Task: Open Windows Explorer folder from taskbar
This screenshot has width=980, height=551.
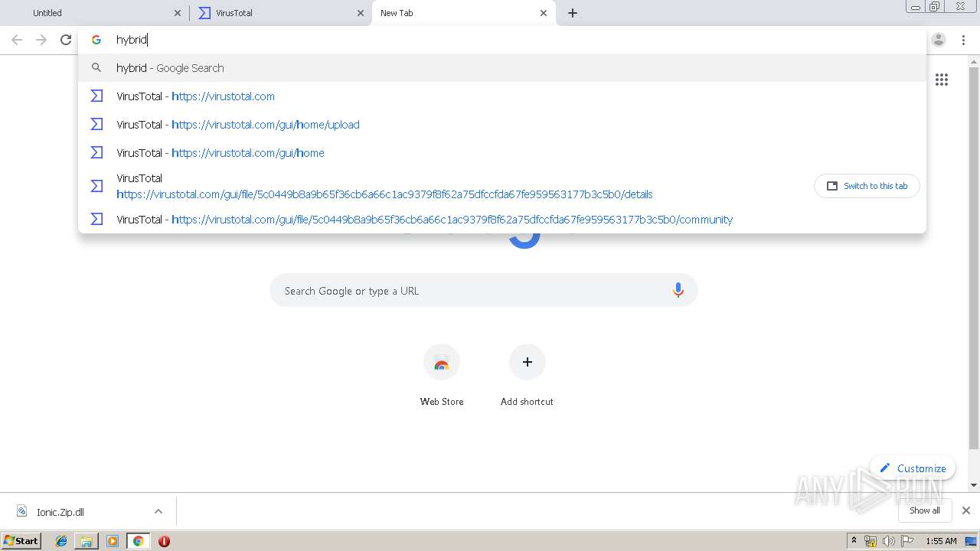Action: tap(87, 541)
